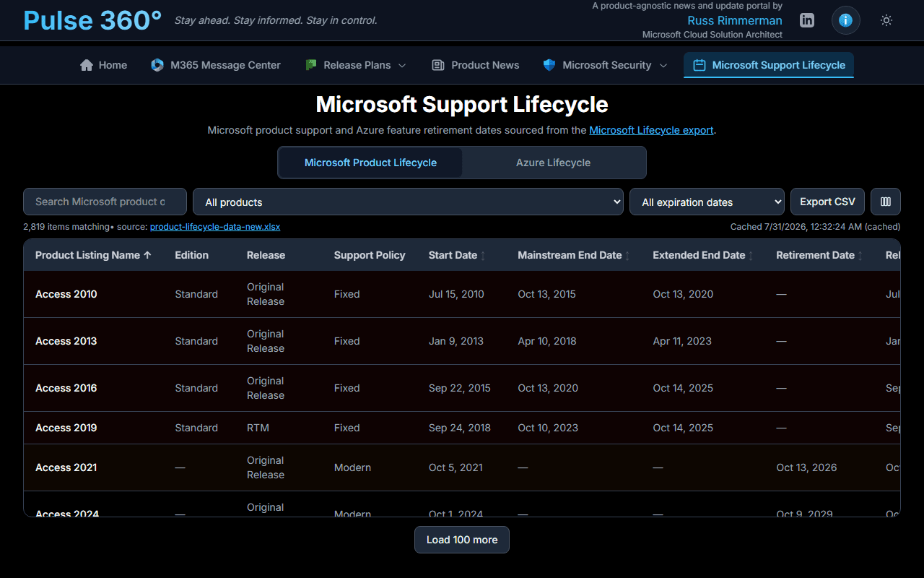The height and width of the screenshot is (578, 924).
Task: Click the 2,819 items matching status text
Action: [66, 227]
